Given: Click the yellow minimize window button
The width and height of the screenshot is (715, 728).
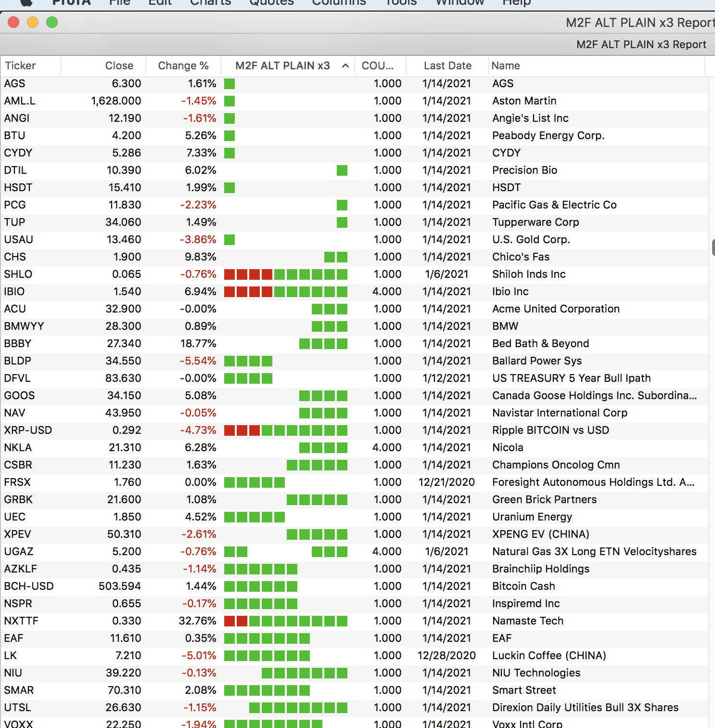Looking at the screenshot, I should point(33,22).
